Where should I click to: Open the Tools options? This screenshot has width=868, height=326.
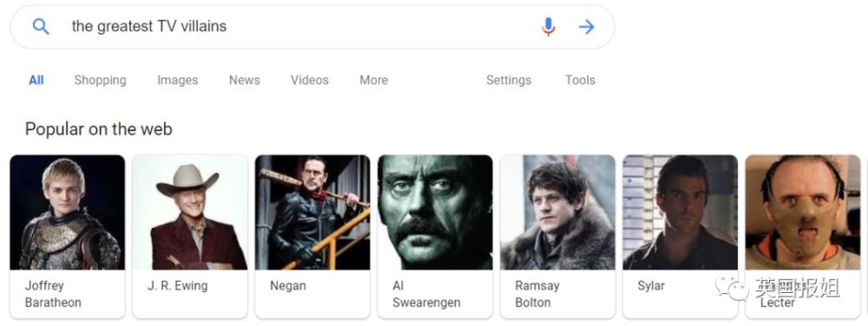click(x=580, y=80)
